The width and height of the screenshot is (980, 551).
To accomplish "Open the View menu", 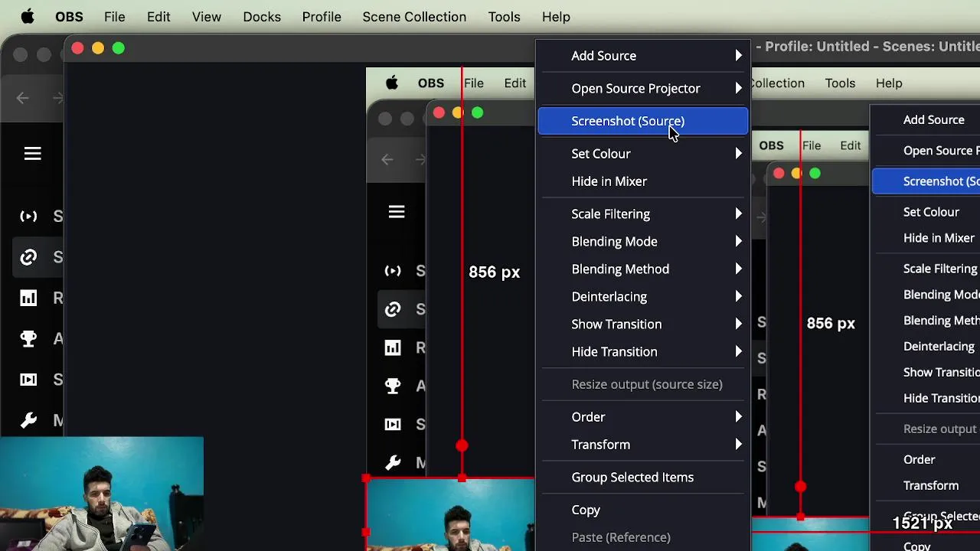I will click(207, 17).
